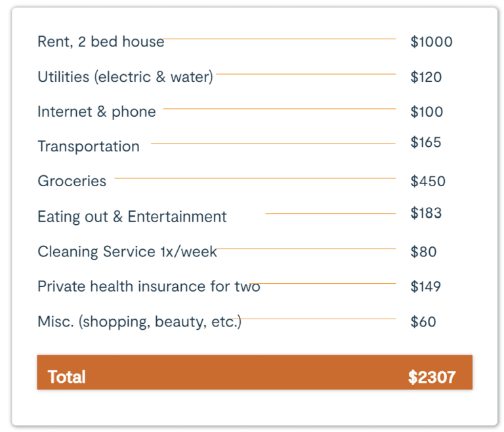
Task: Select the $100 internet amount
Action: (x=427, y=112)
